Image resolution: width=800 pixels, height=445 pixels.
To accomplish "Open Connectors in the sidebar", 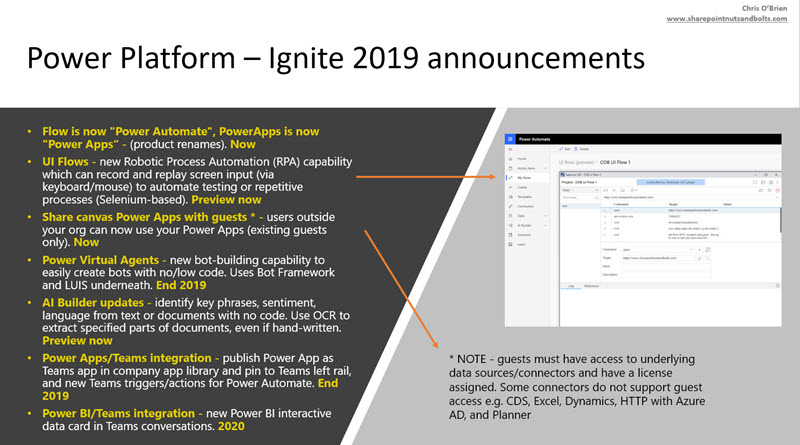I will click(x=526, y=206).
